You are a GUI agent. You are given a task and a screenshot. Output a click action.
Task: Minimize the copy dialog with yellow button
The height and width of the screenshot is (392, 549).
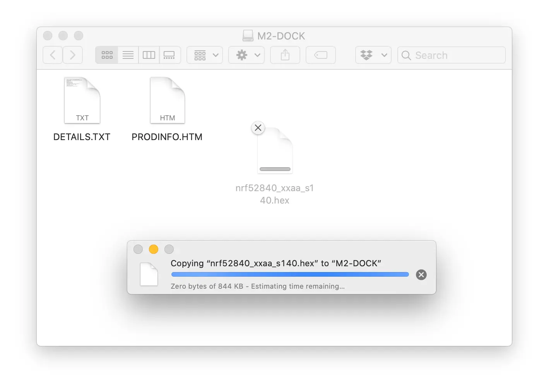click(154, 249)
